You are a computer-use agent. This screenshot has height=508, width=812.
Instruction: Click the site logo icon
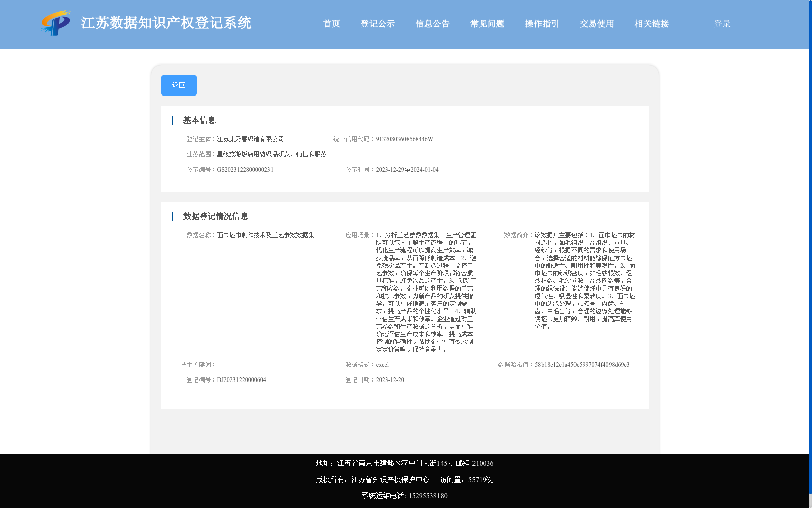pyautogui.click(x=56, y=23)
